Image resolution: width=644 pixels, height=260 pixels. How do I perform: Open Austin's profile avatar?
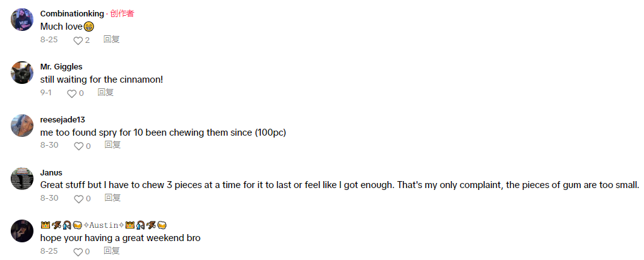click(x=22, y=231)
